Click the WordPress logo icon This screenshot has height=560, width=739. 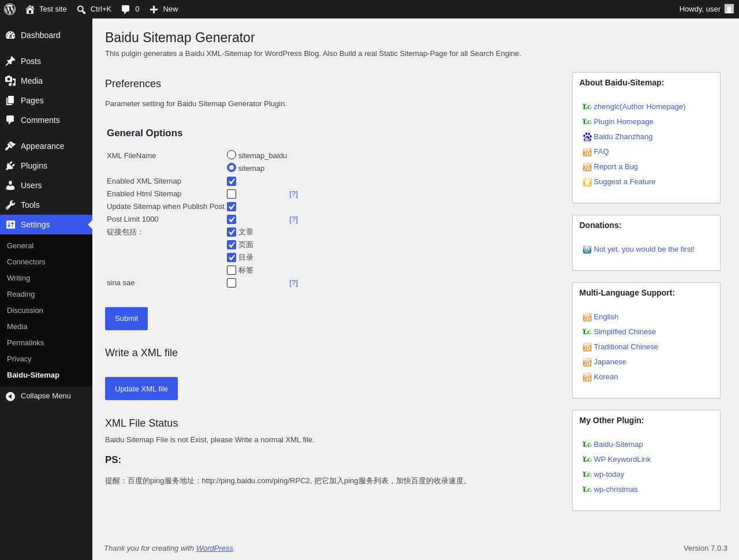10,9
